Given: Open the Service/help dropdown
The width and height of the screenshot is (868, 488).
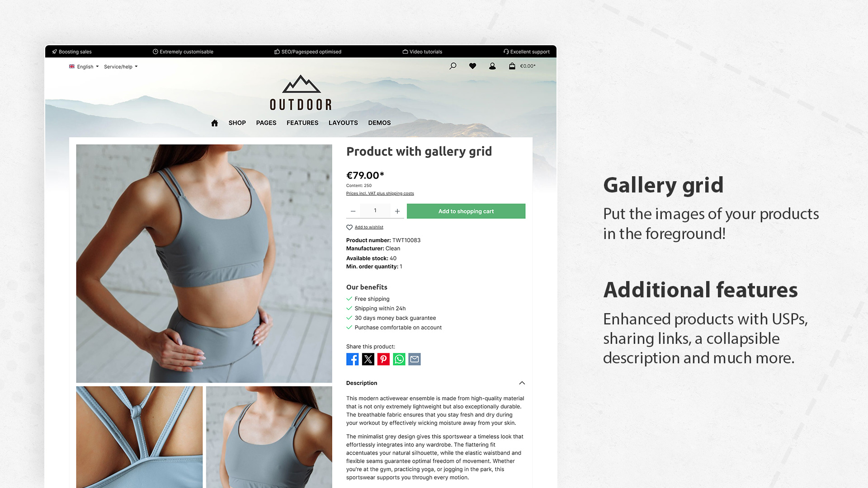Looking at the screenshot, I should coord(121,66).
